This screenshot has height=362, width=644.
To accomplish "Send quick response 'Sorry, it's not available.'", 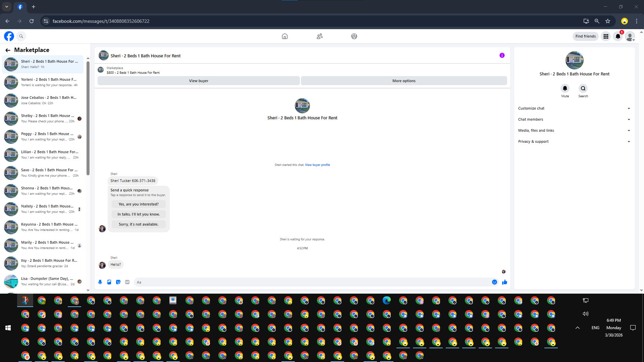I will point(139,224).
